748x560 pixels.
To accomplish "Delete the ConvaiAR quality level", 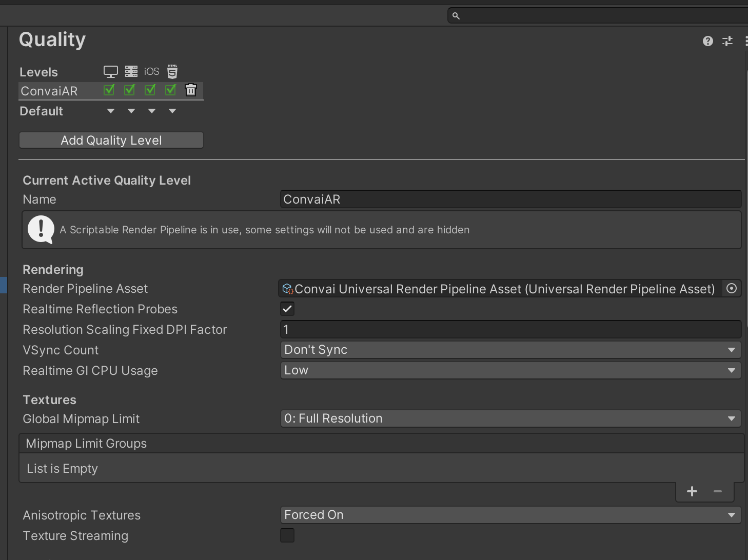I will pyautogui.click(x=191, y=90).
